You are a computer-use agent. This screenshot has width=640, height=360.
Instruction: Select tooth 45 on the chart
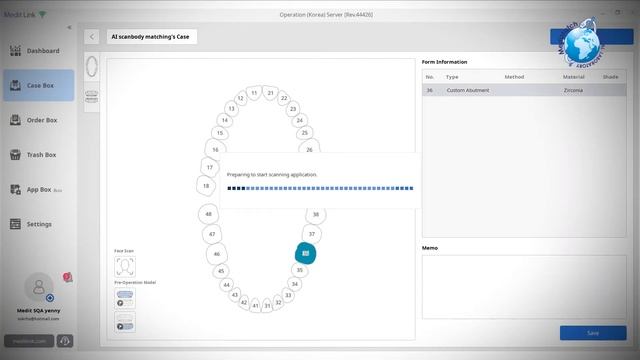click(221, 271)
